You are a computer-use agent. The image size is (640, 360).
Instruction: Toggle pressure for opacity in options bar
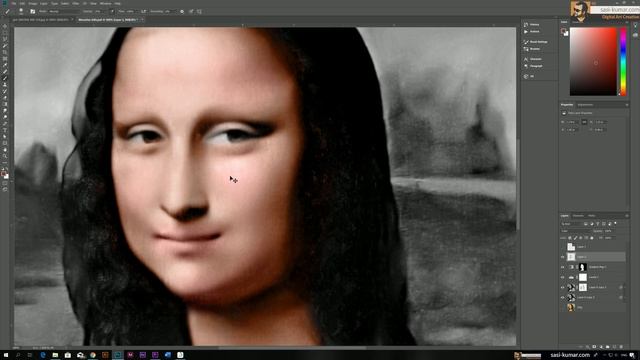[x=112, y=11]
